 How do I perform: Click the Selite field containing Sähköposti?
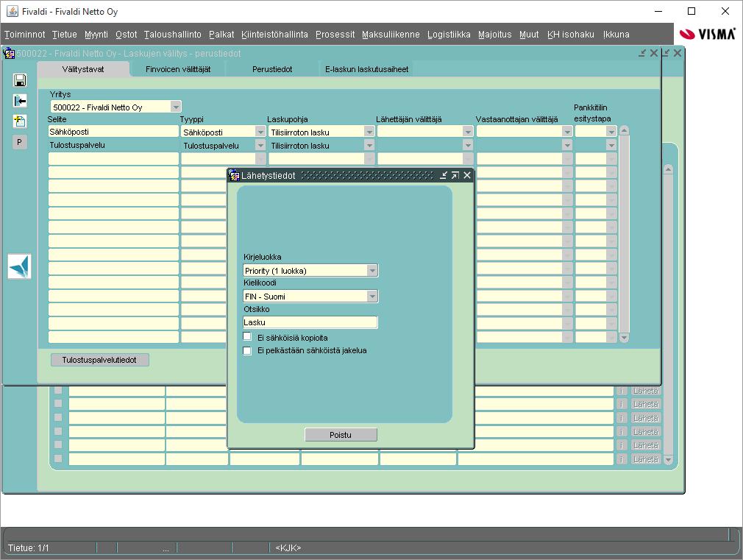113,131
